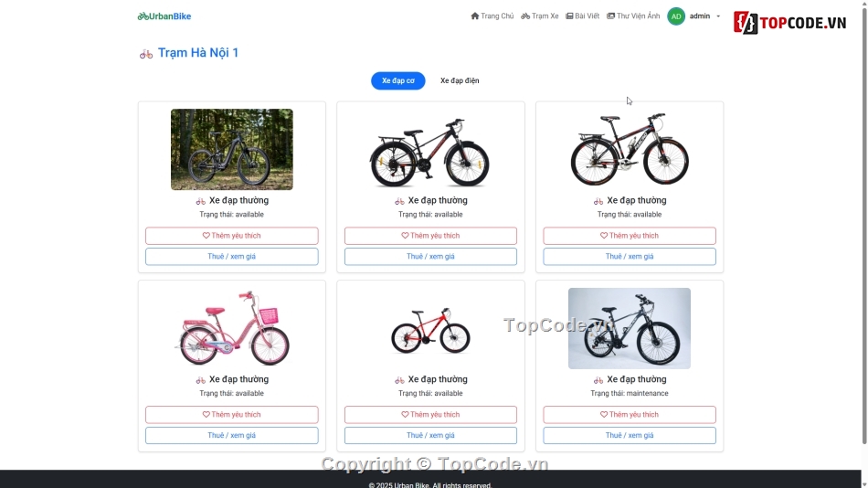Add the pink bike to favorites
868x488 pixels.
pos(232,414)
